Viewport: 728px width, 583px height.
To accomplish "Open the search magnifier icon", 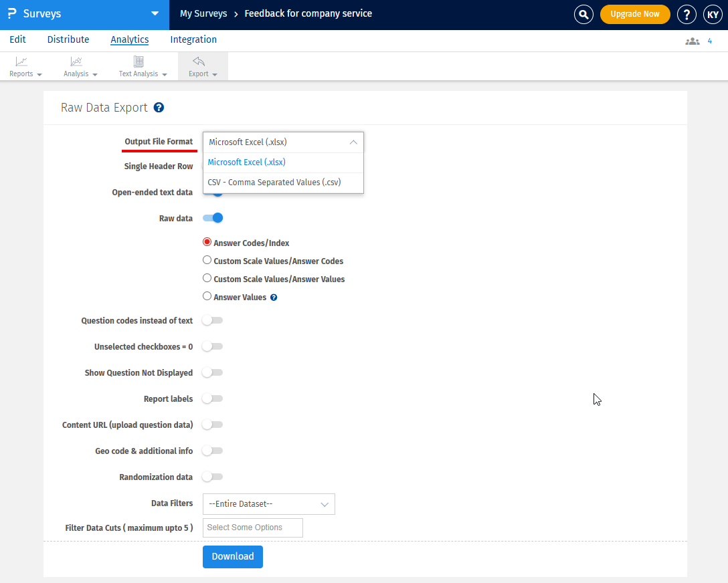I will point(583,14).
